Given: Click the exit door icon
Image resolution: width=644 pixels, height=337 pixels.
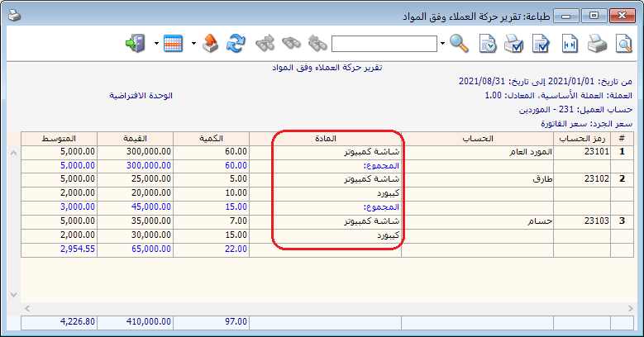Looking at the screenshot, I should [136, 43].
